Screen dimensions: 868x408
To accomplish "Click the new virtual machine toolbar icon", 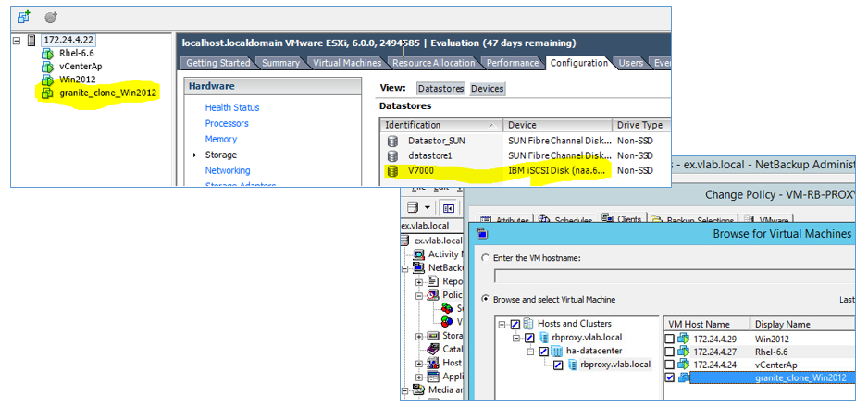I will [x=24, y=18].
